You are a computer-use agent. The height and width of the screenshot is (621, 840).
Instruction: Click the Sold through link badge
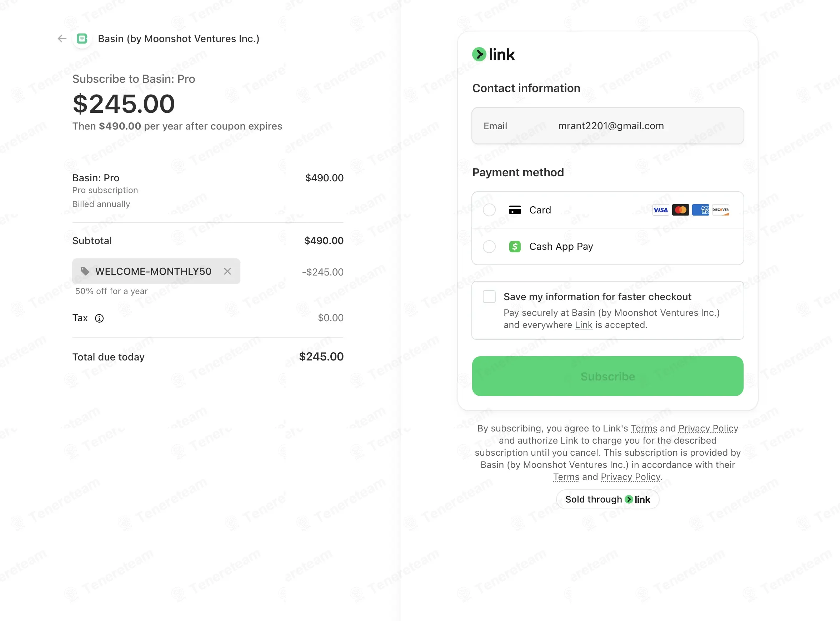(x=607, y=499)
